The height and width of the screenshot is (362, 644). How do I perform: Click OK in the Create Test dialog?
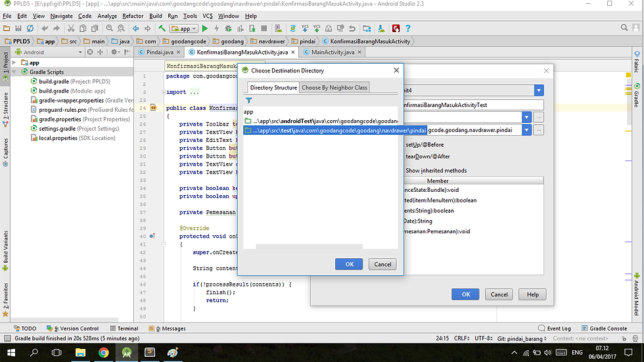[x=465, y=294]
